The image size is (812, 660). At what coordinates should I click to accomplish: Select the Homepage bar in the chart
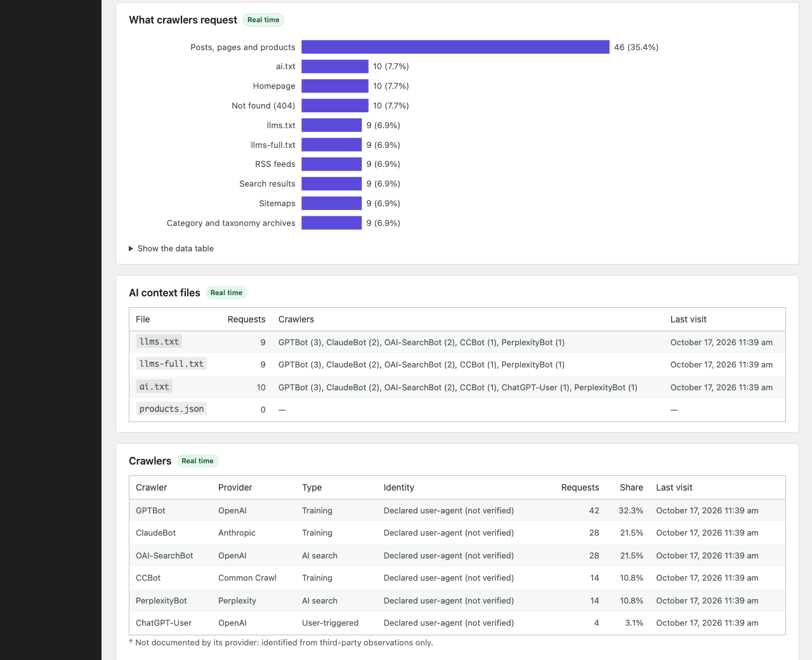pos(335,86)
